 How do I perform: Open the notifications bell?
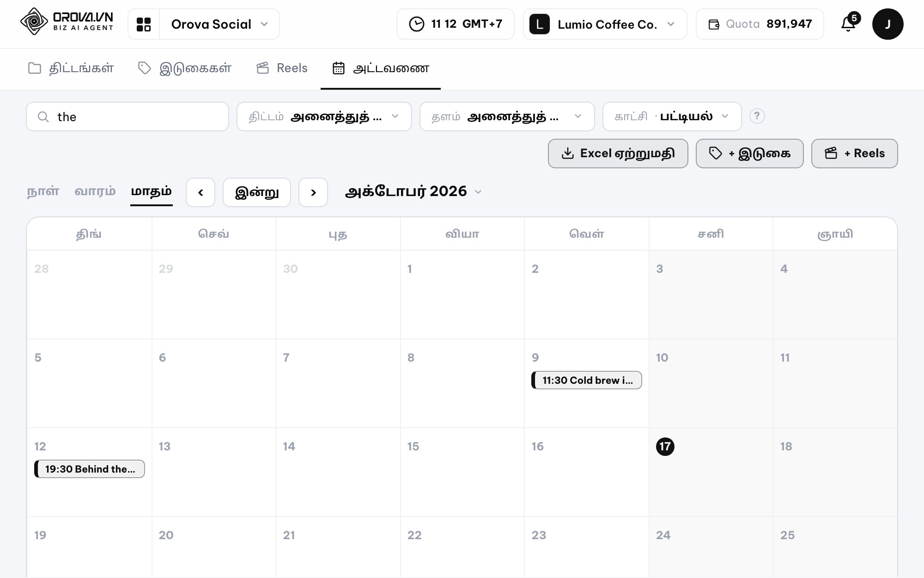tap(848, 24)
